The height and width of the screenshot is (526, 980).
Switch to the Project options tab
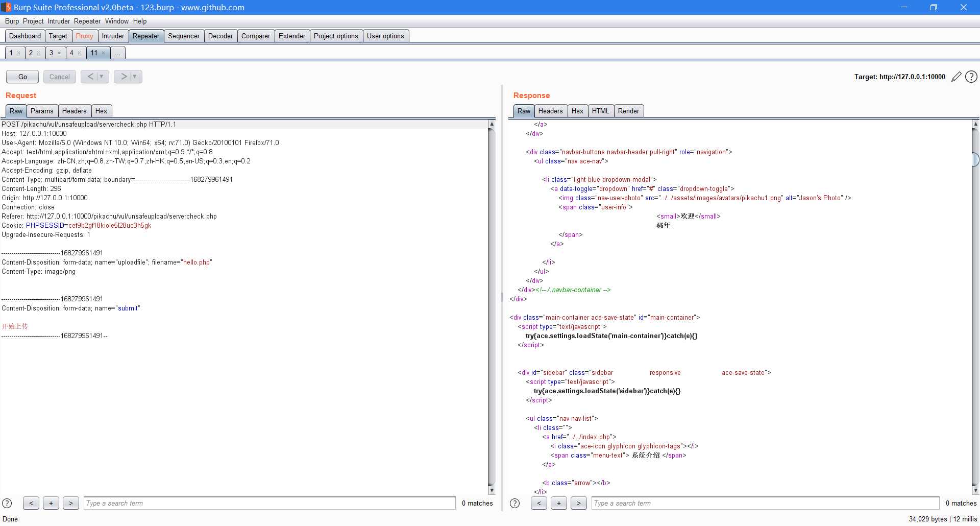[x=336, y=36]
